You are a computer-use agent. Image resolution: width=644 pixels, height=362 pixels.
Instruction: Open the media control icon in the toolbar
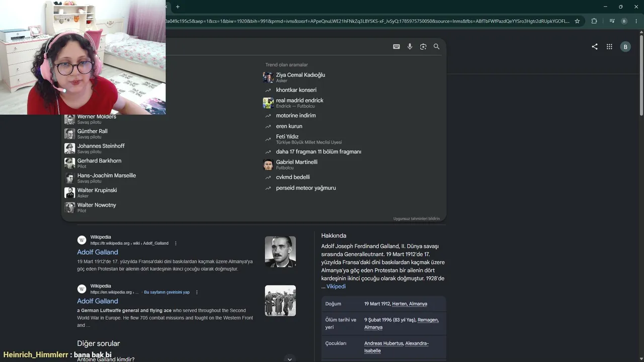(x=612, y=21)
